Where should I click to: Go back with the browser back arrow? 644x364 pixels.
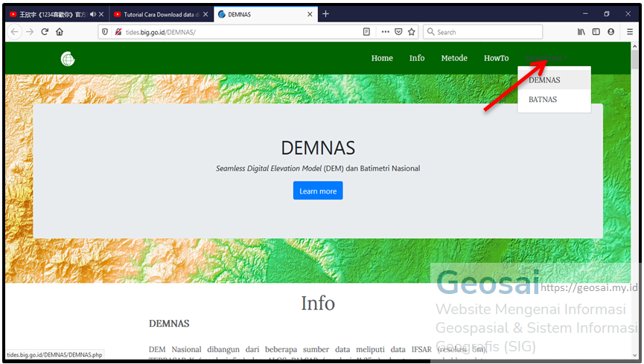(x=15, y=31)
